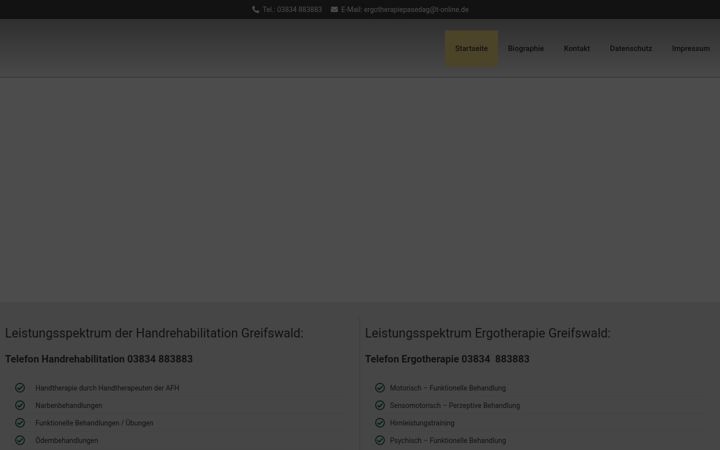Call Tel. 03834 883883 link
This screenshot has height=450, width=720.
[292, 10]
